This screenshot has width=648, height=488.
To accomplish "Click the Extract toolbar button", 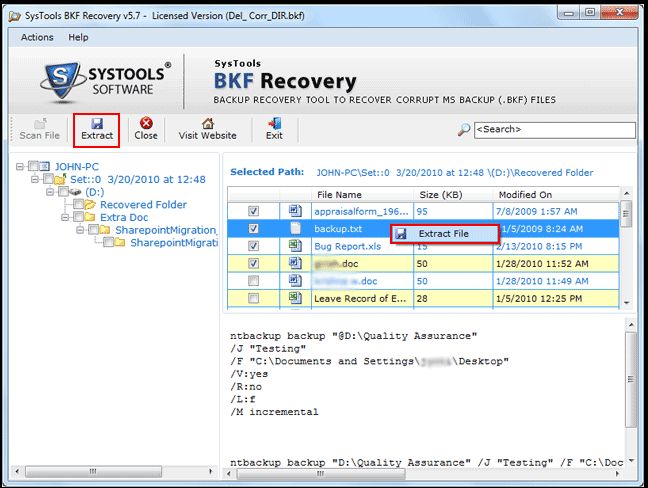I will (x=97, y=130).
